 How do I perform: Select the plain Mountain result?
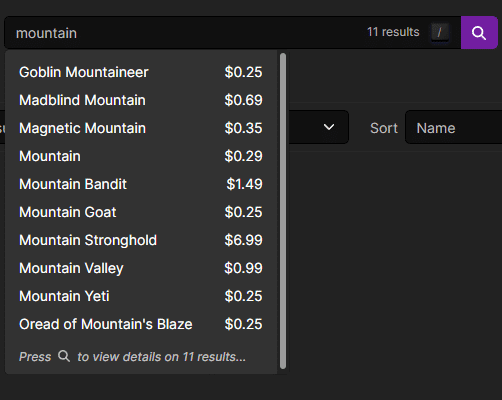pos(141,156)
